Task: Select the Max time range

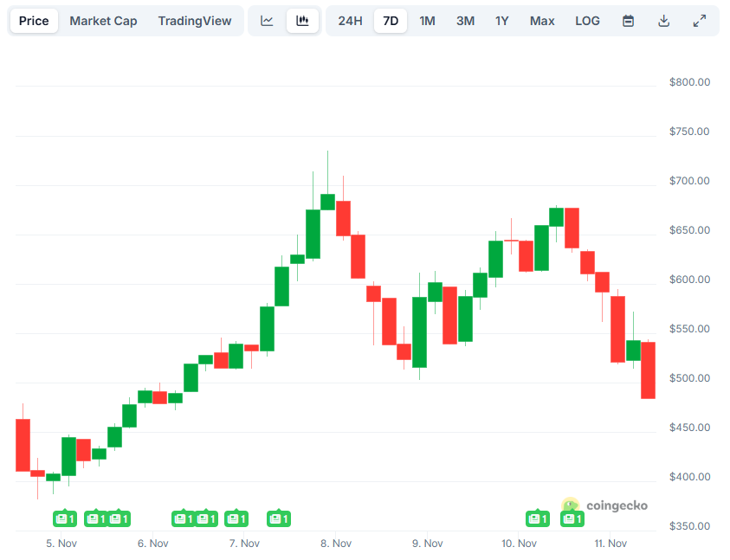Action: tap(542, 20)
